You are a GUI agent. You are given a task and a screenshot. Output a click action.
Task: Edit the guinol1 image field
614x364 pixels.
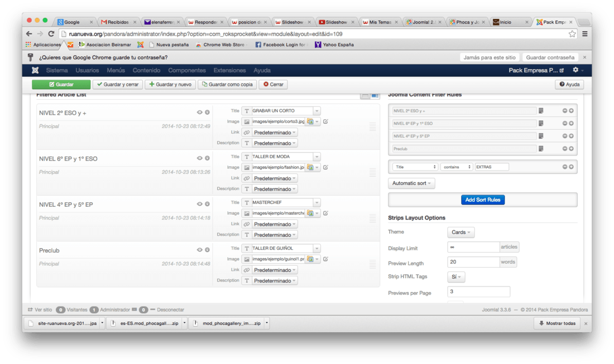[x=325, y=259]
